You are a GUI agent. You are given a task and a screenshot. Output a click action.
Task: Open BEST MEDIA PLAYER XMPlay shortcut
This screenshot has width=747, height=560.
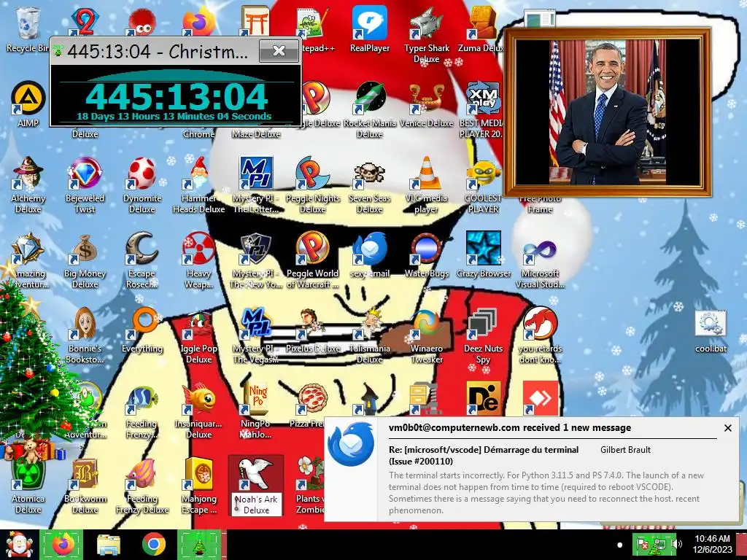(x=482, y=109)
